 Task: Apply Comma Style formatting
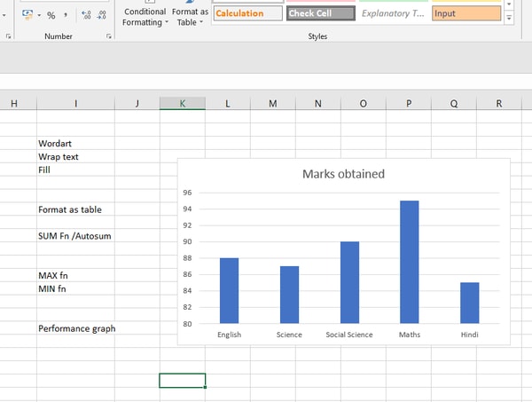pyautogui.click(x=66, y=15)
